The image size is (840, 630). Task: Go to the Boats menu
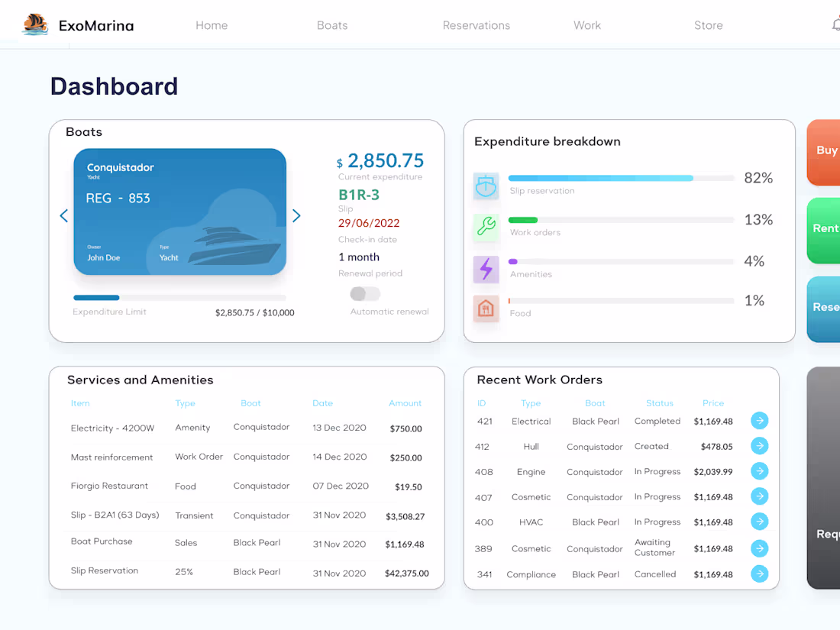coord(332,25)
